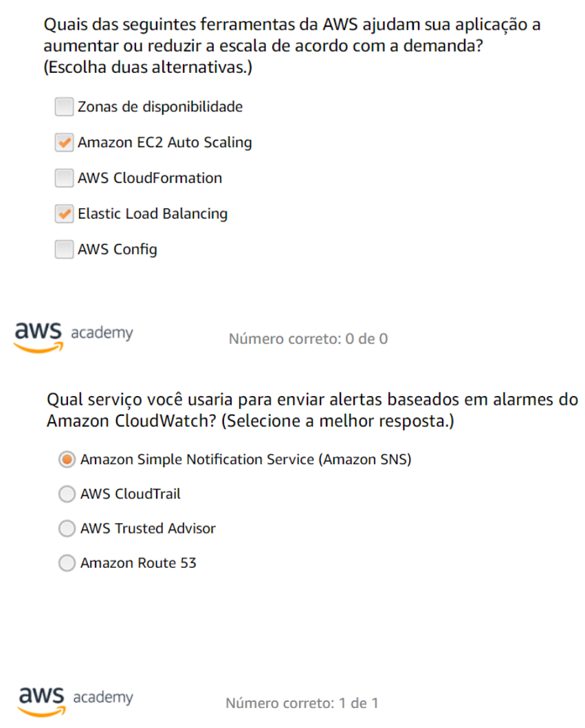Select the 'Amazon Route 53' radio button
Image resolution: width=585 pixels, height=728 pixels.
[x=67, y=564]
